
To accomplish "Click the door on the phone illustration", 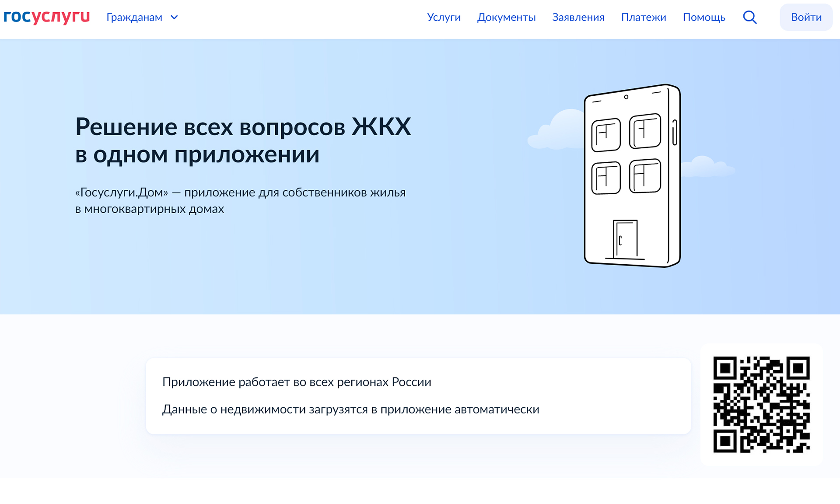I will coord(625,239).
